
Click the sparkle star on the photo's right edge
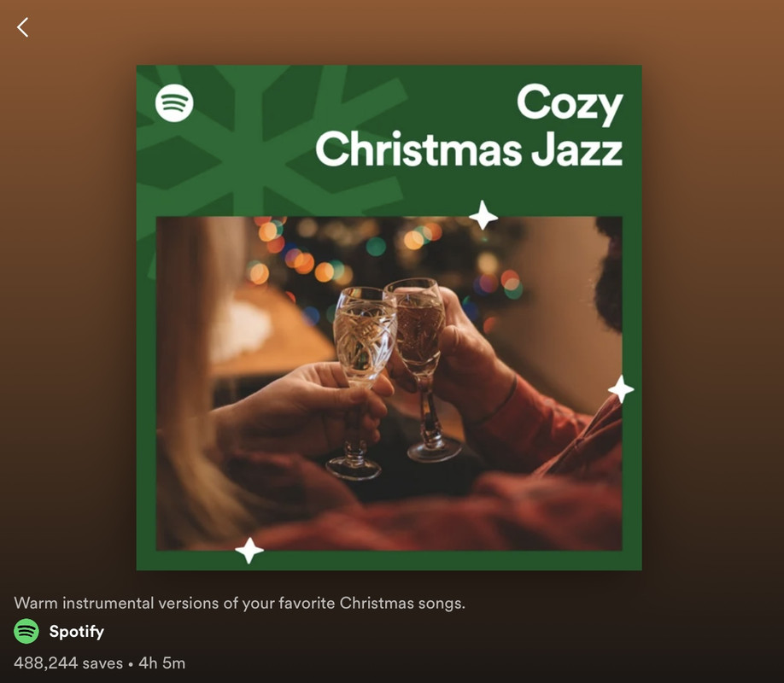pyautogui.click(x=621, y=389)
